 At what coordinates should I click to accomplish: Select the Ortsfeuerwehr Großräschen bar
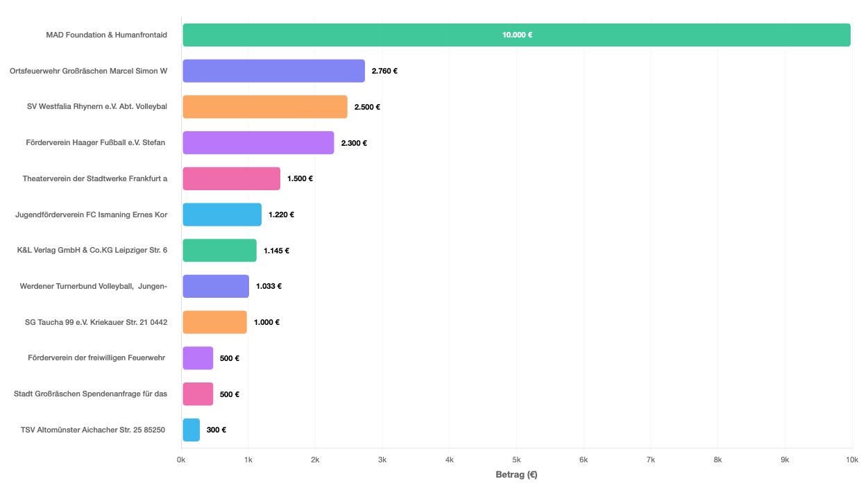tap(273, 71)
